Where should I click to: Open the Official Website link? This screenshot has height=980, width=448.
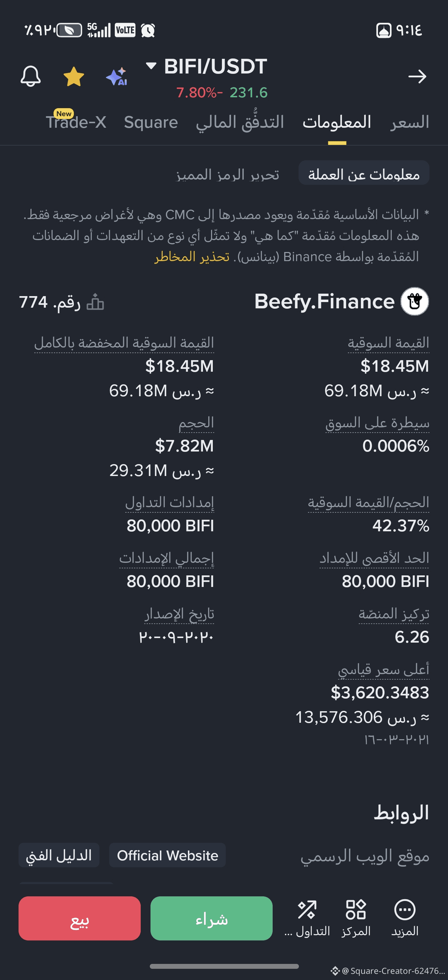(167, 855)
